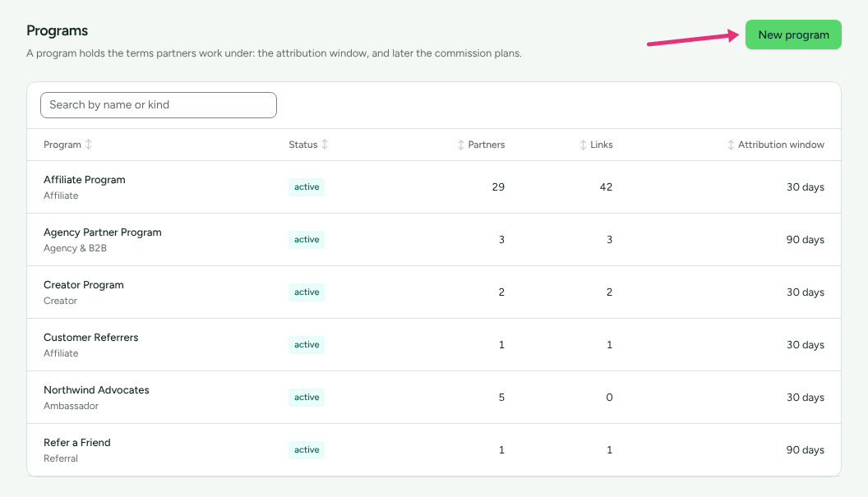Click the active badge for Customer Referrers

(x=307, y=345)
